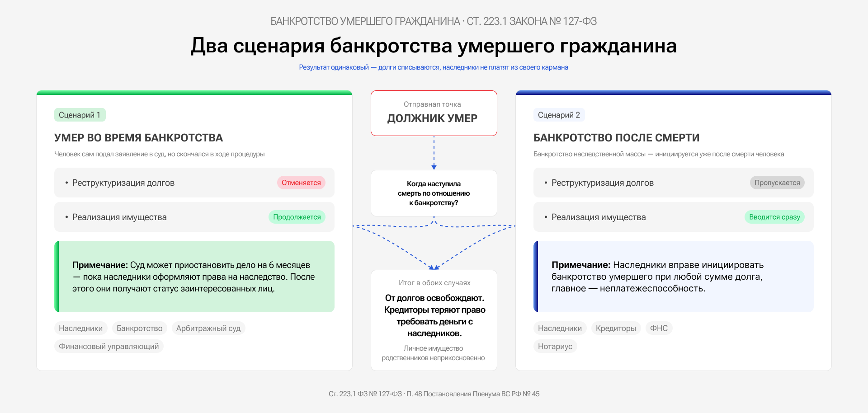Click the "Финансовый управляющий" tag
868x413 pixels.
tap(108, 346)
